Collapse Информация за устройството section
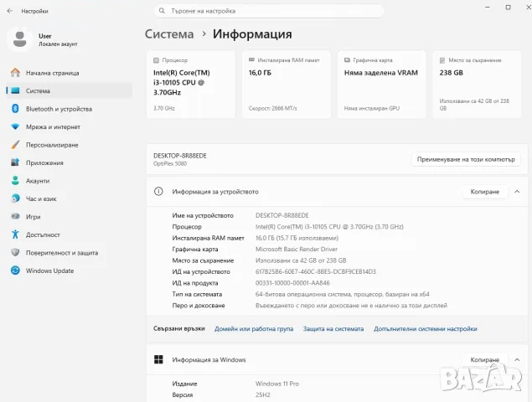The image size is (532, 402). click(517, 192)
